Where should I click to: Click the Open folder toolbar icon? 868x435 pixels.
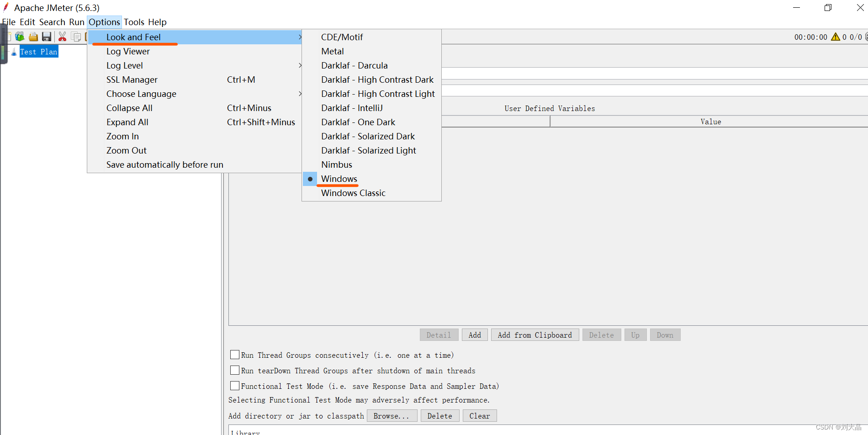point(33,37)
